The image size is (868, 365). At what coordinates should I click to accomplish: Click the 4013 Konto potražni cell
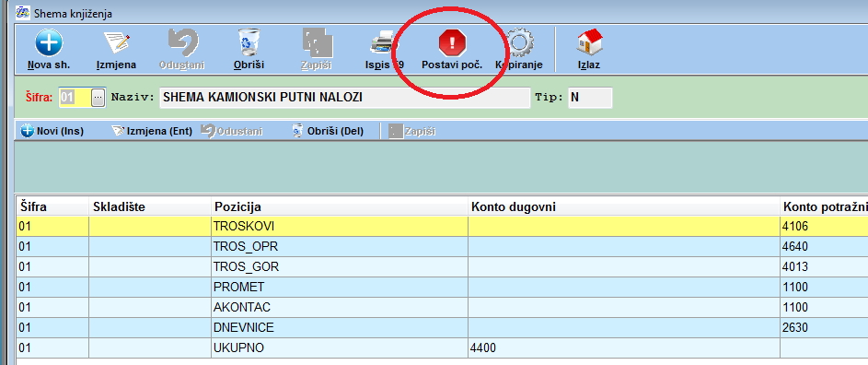coord(824,266)
